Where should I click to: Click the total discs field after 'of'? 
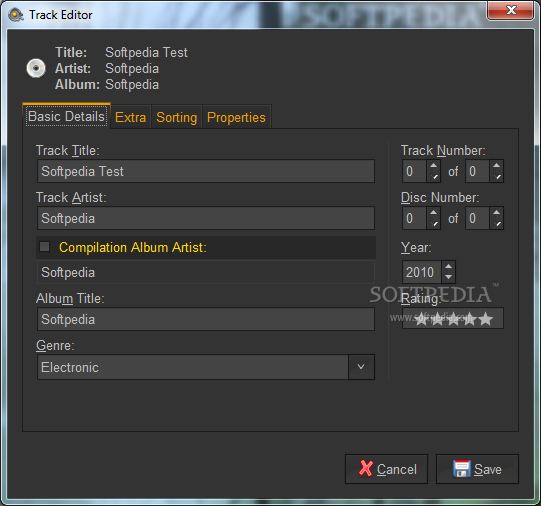[478, 218]
